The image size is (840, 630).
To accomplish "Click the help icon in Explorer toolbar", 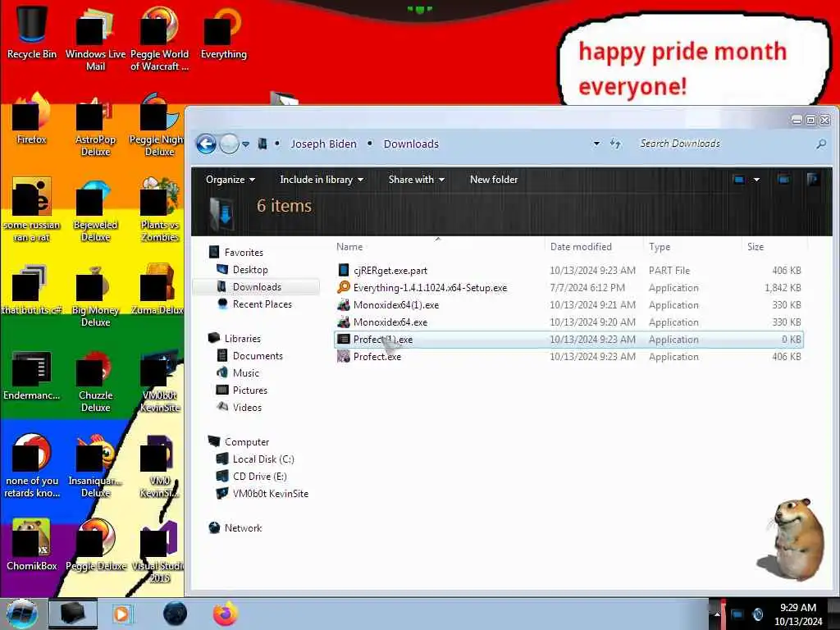I will [x=813, y=180].
